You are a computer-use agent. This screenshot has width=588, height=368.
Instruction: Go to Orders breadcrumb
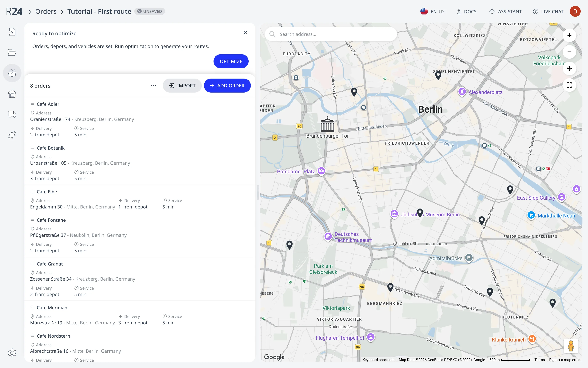point(46,11)
